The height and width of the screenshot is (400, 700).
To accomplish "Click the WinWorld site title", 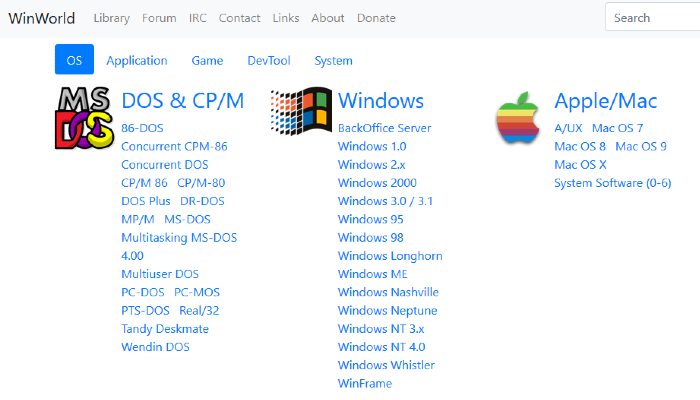I will pos(43,18).
